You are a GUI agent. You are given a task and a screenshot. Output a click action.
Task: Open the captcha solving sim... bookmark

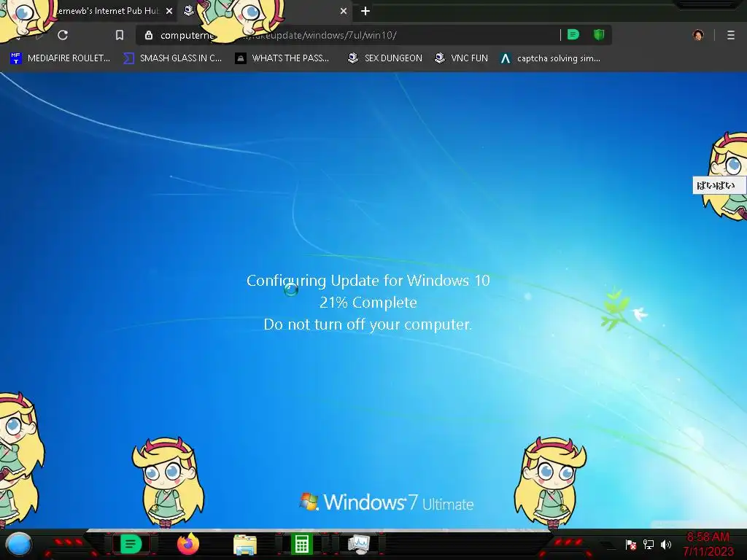pos(550,58)
